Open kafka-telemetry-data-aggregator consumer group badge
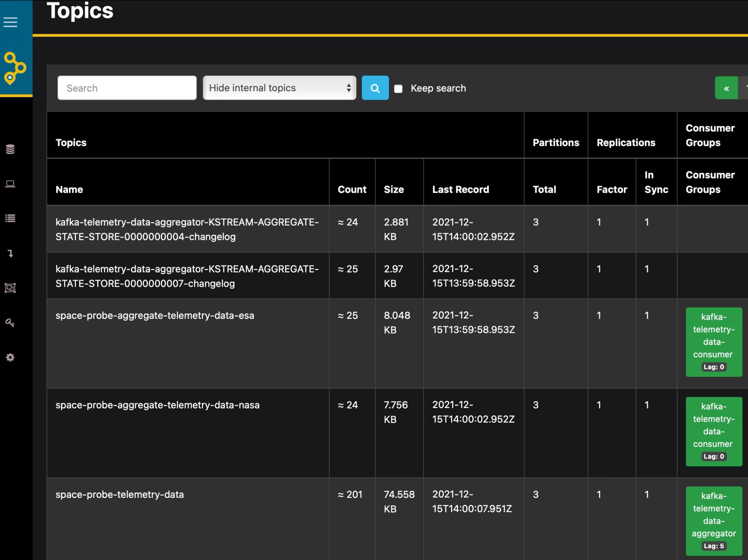Viewport: 748px width, 560px height. click(x=714, y=520)
